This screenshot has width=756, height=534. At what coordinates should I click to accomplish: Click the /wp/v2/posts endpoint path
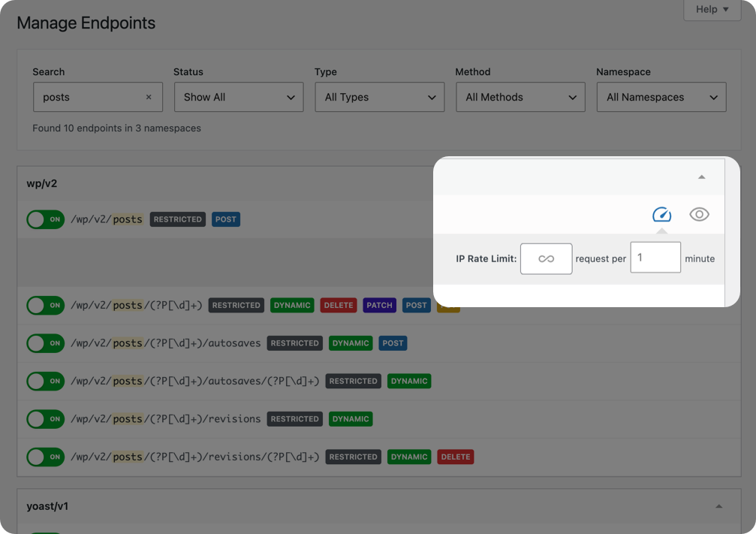[x=107, y=219]
